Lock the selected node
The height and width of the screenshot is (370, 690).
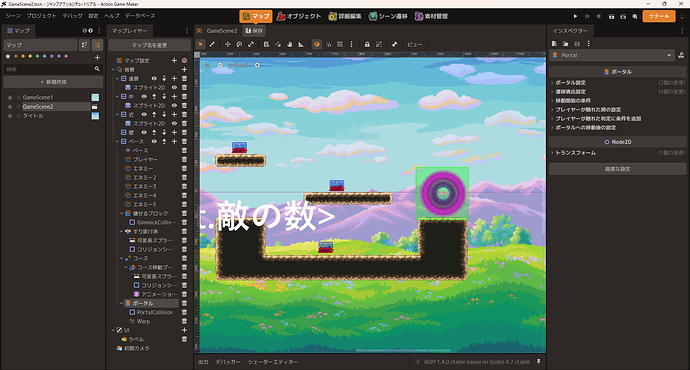[367, 44]
